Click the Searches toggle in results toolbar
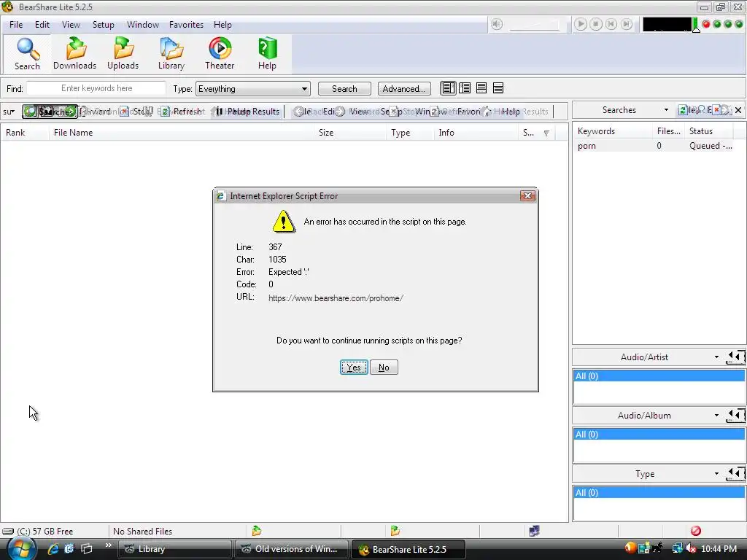Image resolution: width=747 pixels, height=560 pixels. point(50,112)
